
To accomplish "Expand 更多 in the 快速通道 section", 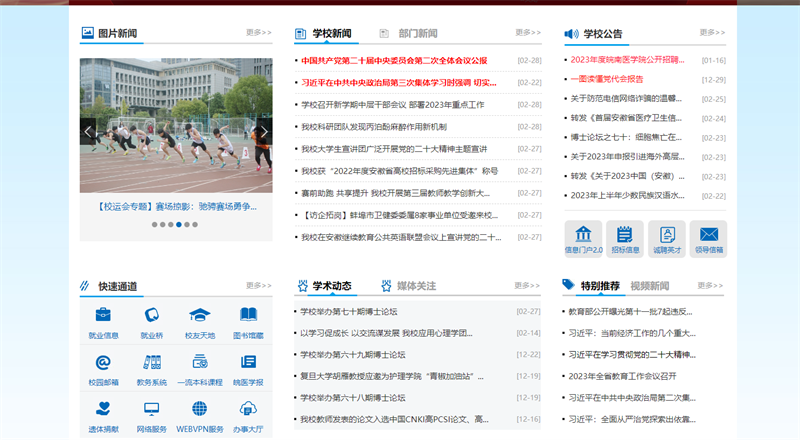I will pos(259,286).
